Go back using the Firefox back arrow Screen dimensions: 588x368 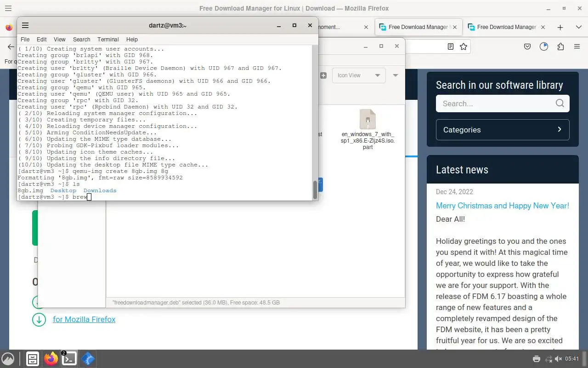[x=11, y=46]
